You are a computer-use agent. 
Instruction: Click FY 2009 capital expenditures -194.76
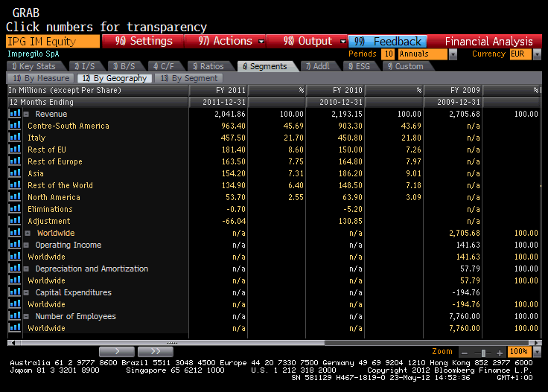click(x=466, y=292)
